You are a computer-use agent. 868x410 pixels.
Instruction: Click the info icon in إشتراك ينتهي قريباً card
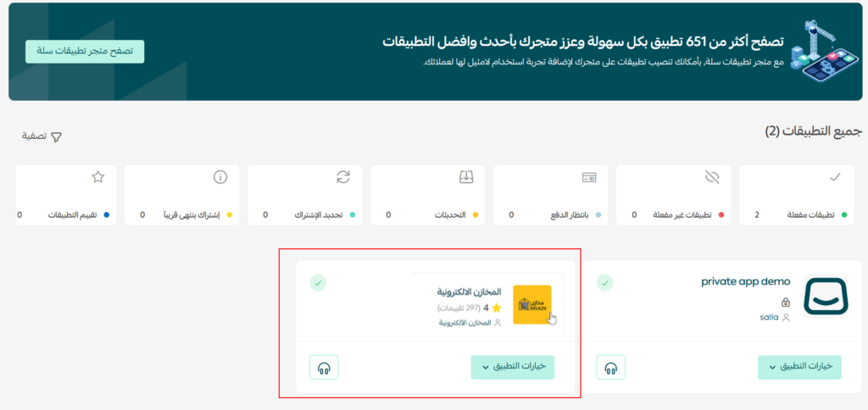pyautogui.click(x=220, y=177)
